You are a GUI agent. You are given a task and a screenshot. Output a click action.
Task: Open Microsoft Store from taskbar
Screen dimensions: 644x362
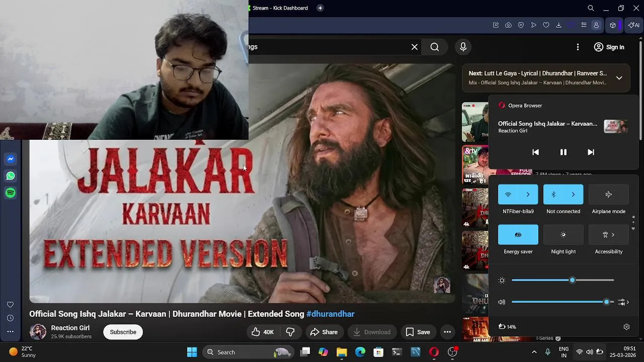[378, 352]
